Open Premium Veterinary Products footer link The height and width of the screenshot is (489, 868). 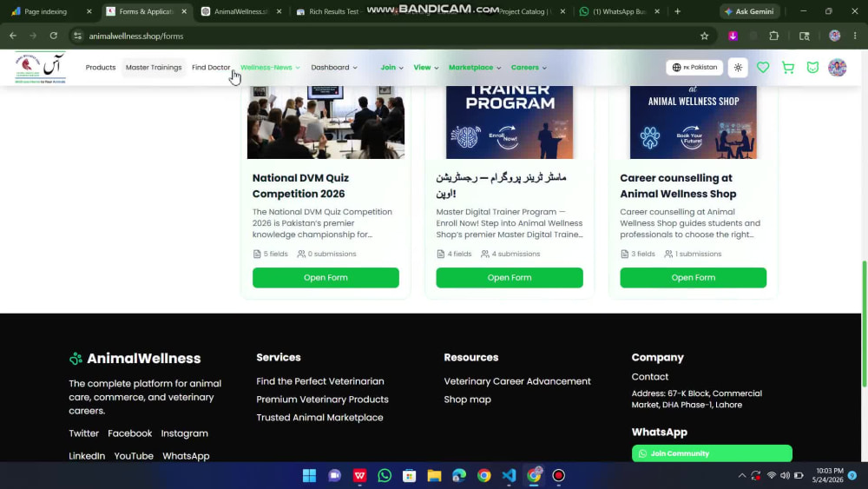click(x=322, y=400)
